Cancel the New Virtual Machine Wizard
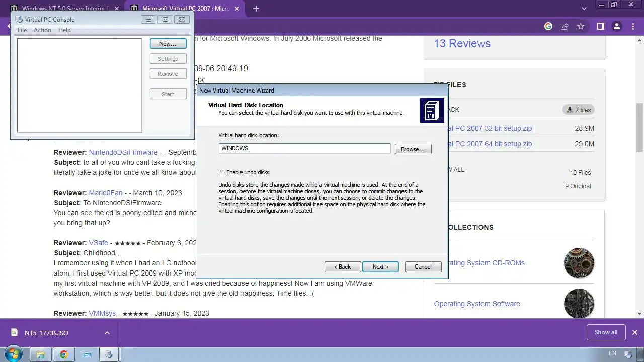 coord(423,267)
